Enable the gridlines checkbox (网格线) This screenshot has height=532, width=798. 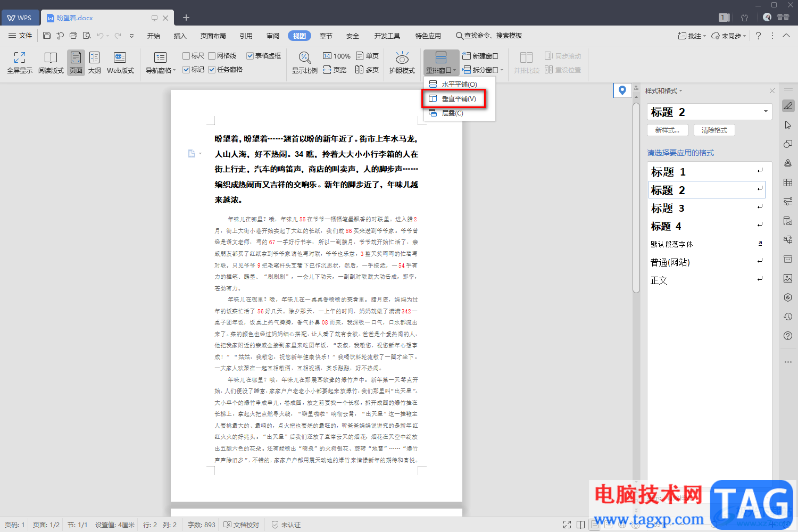212,56
